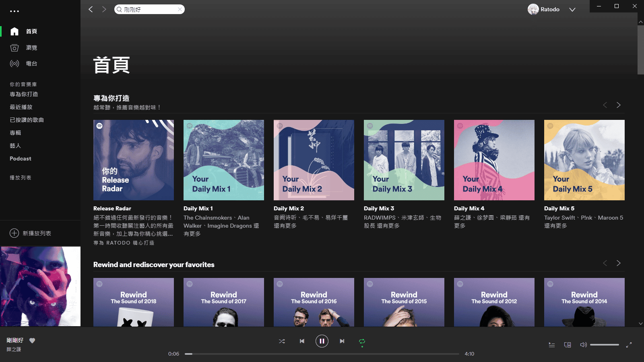Viewport: 644px width, 362px height.
Task: Toggle repeat mode
Action: [362, 341]
